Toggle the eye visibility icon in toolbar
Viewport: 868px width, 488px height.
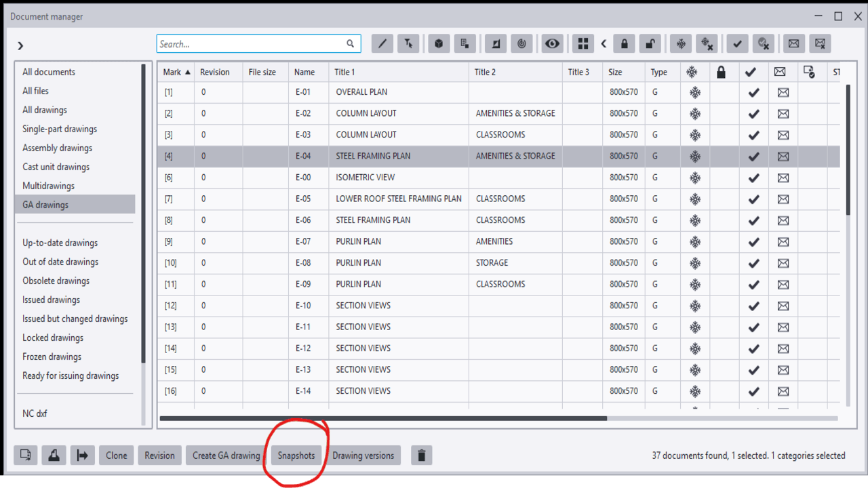coord(552,44)
